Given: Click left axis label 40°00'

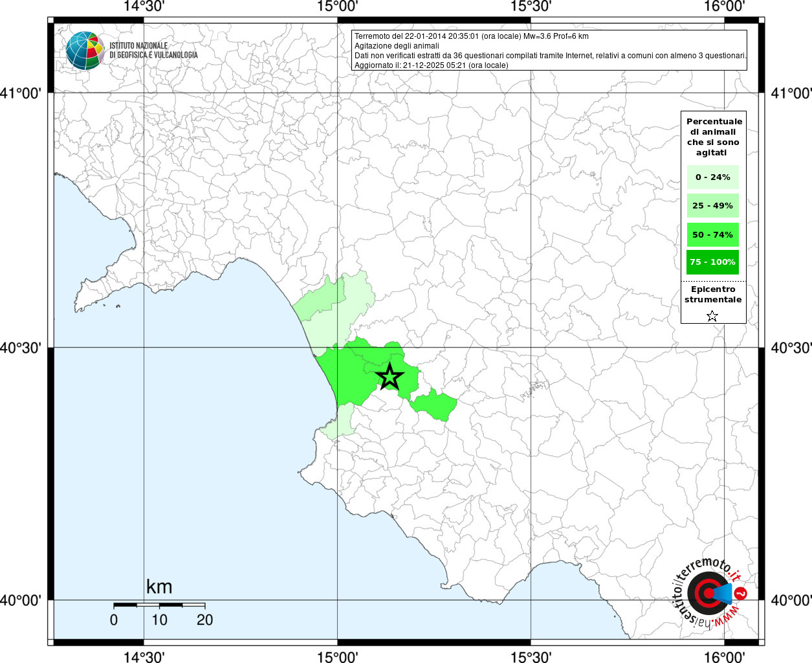Looking at the screenshot, I should (x=21, y=600).
